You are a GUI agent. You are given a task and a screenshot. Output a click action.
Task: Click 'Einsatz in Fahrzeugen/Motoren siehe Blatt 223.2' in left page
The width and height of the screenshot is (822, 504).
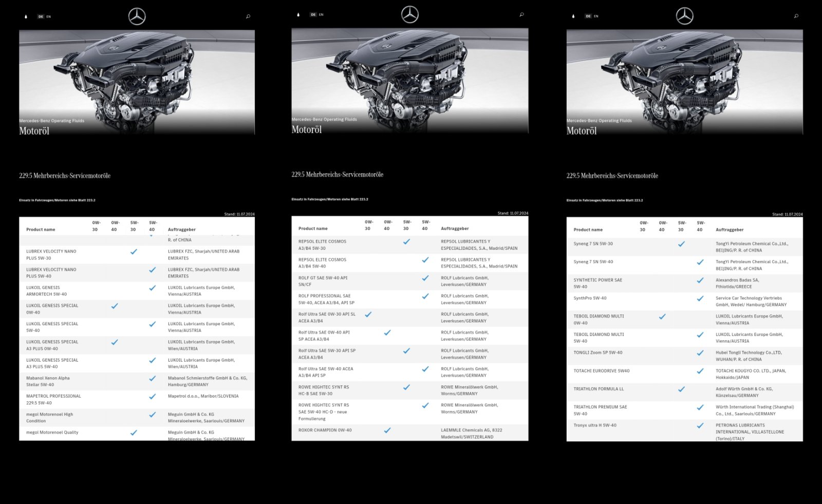57,200
